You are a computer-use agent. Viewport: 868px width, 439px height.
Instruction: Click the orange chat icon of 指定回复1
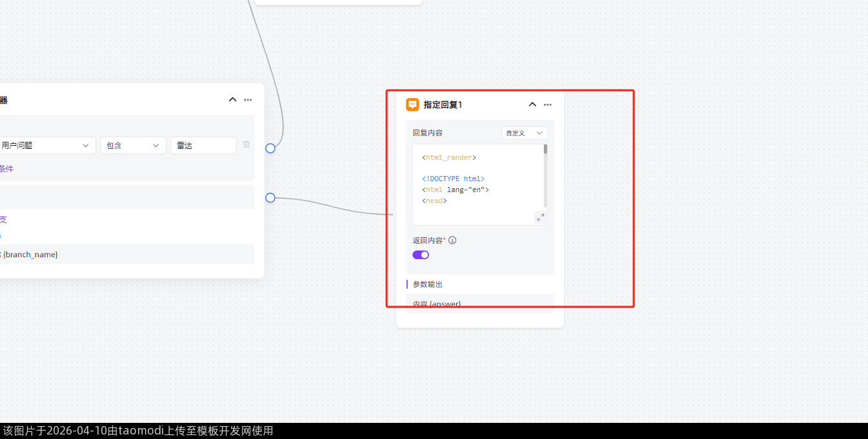(x=412, y=104)
